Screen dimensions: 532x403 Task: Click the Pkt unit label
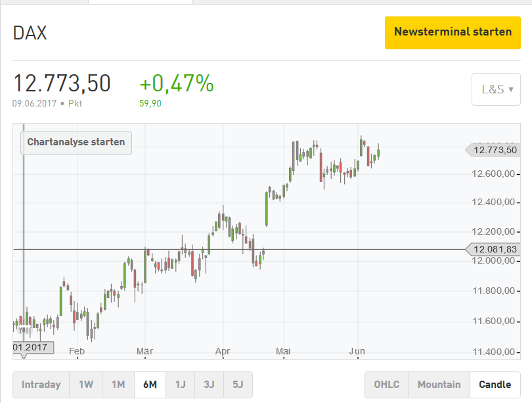pos(75,103)
